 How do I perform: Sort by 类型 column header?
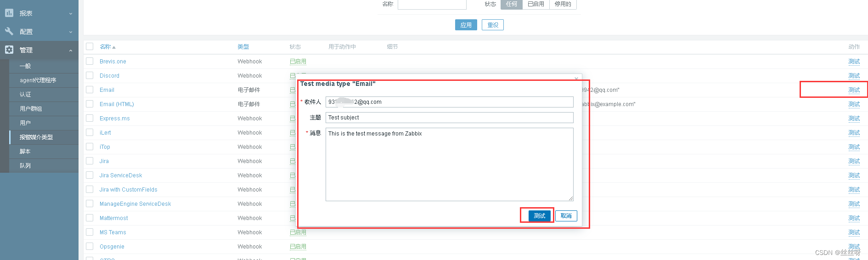click(243, 47)
